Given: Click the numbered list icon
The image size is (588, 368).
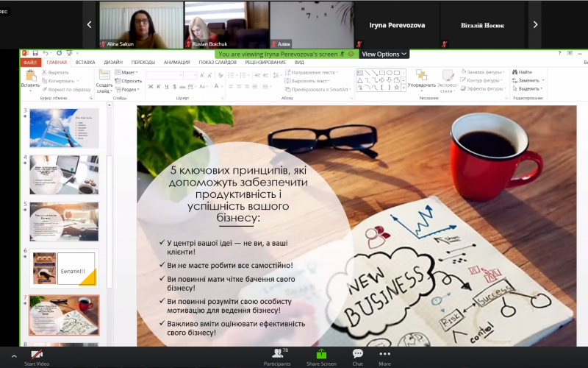Looking at the screenshot, I should [244, 76].
